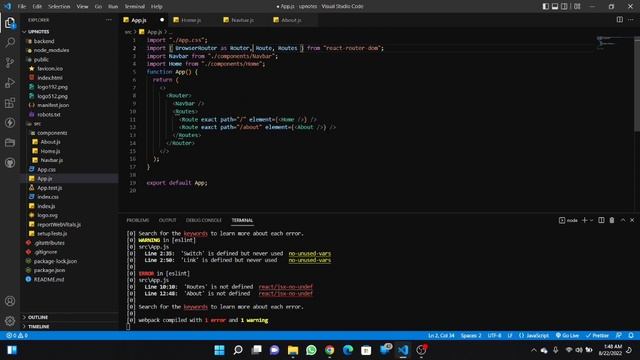The width and height of the screenshot is (640, 360).
Task: Toggle secondary side bar layout icon
Action: (x=564, y=6)
